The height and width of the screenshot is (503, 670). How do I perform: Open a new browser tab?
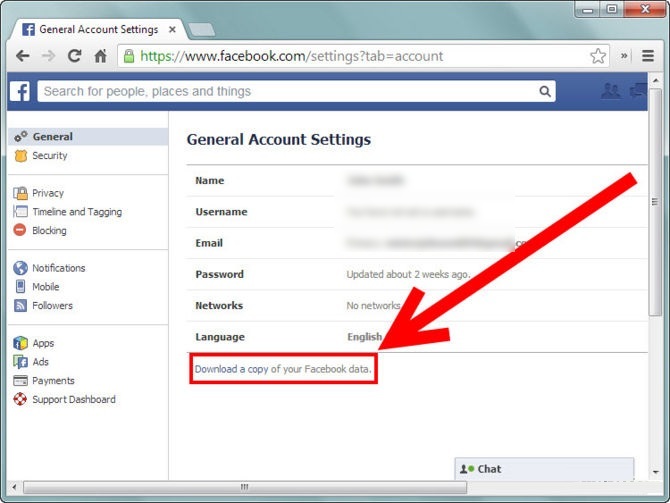pyautogui.click(x=202, y=30)
